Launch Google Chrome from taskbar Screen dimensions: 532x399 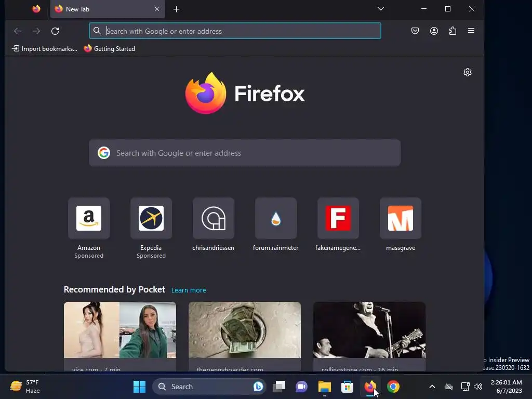[393, 387]
